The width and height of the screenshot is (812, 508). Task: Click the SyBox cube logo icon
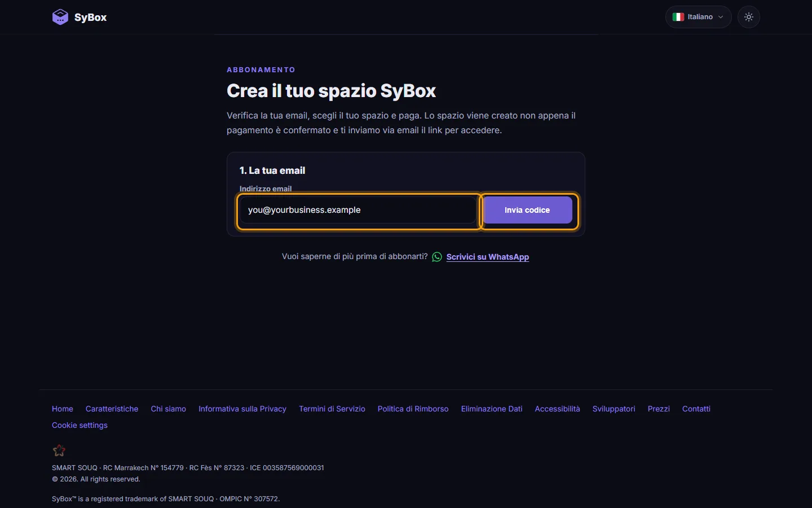point(60,17)
